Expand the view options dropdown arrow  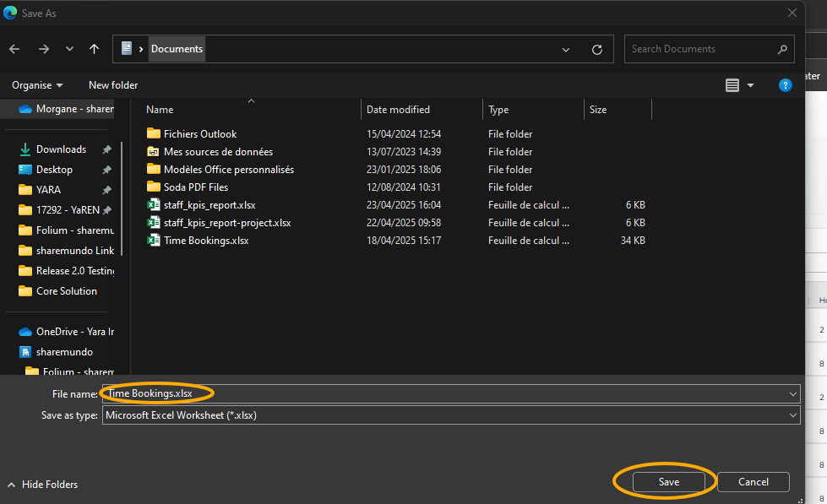(751, 85)
